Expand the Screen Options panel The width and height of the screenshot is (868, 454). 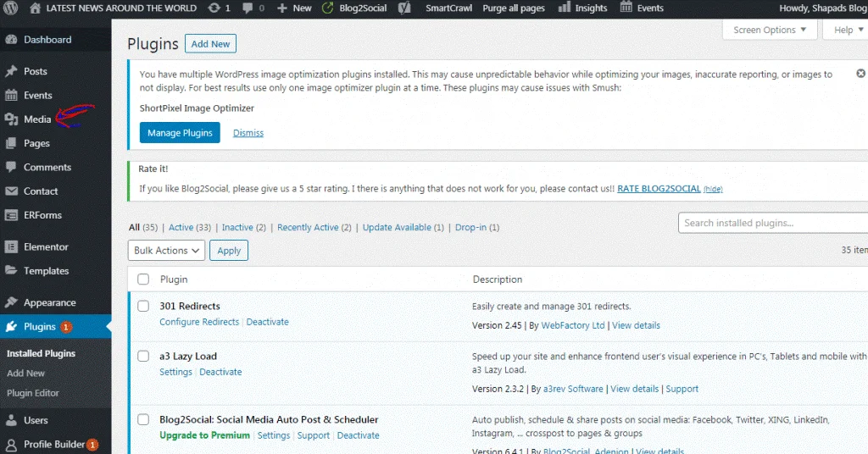point(770,30)
